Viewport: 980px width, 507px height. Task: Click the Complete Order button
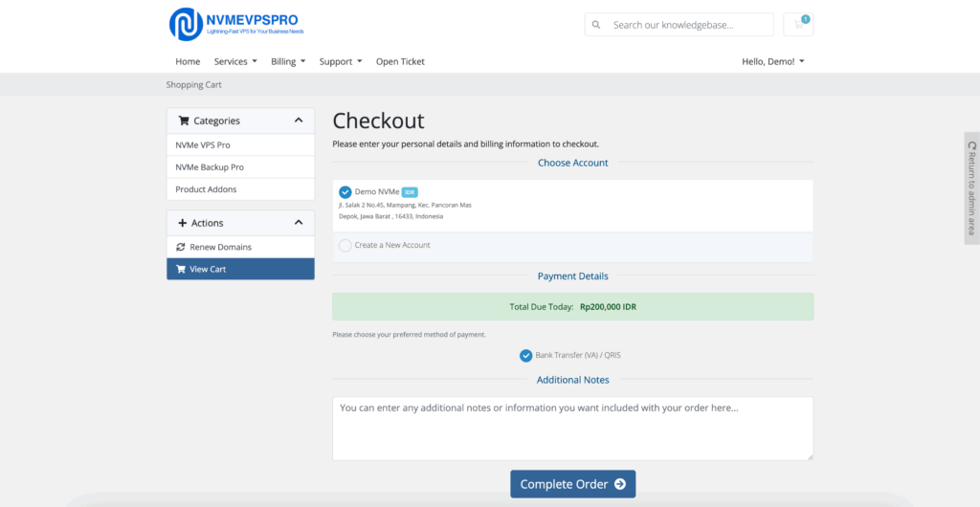(x=572, y=484)
